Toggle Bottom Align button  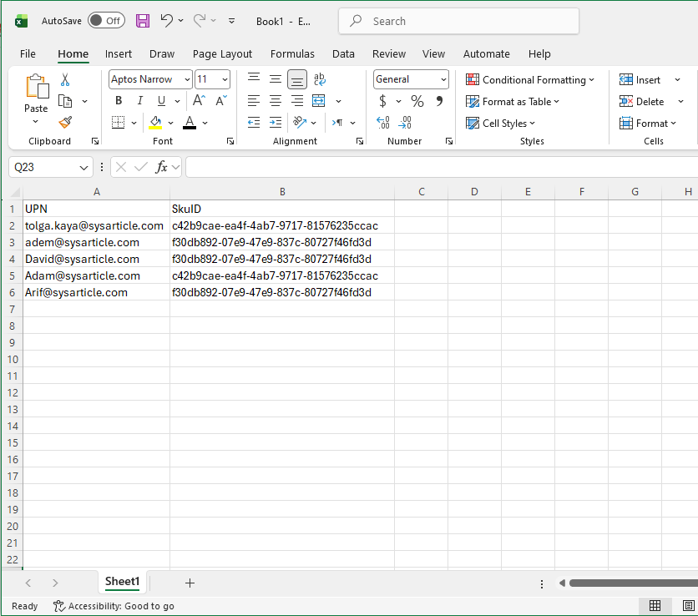click(x=297, y=79)
